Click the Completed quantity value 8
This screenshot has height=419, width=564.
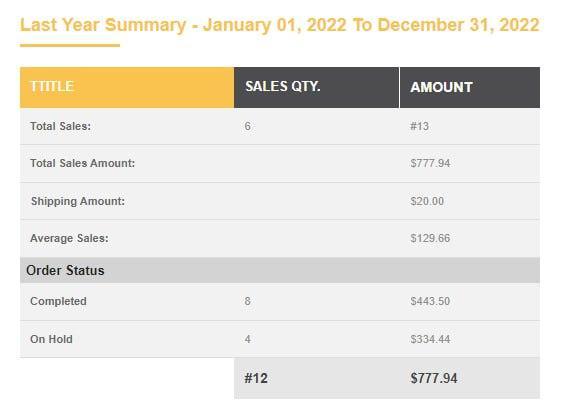click(247, 301)
